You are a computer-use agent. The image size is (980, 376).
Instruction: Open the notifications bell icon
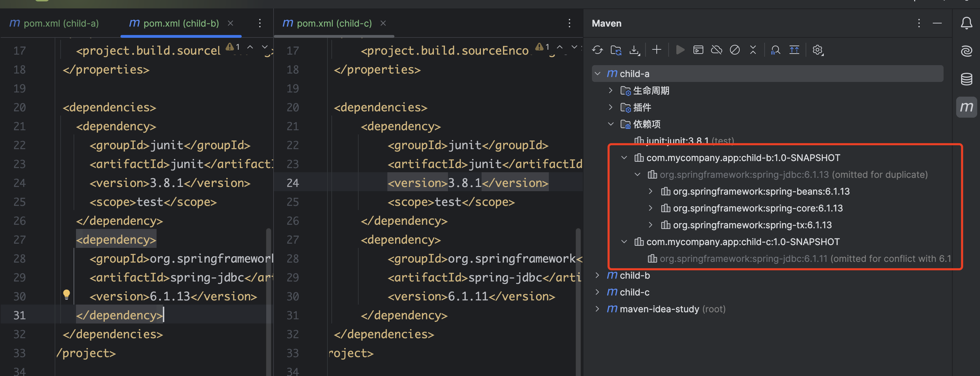(966, 23)
